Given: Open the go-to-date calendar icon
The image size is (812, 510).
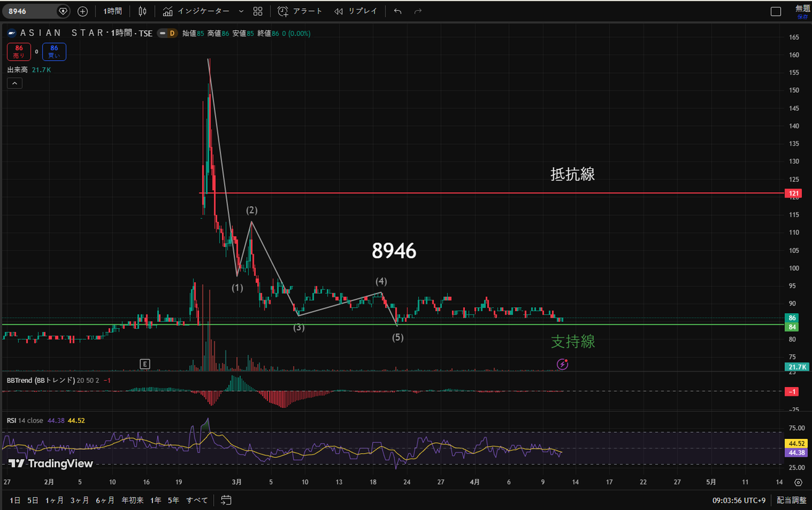Looking at the screenshot, I should coord(226,501).
